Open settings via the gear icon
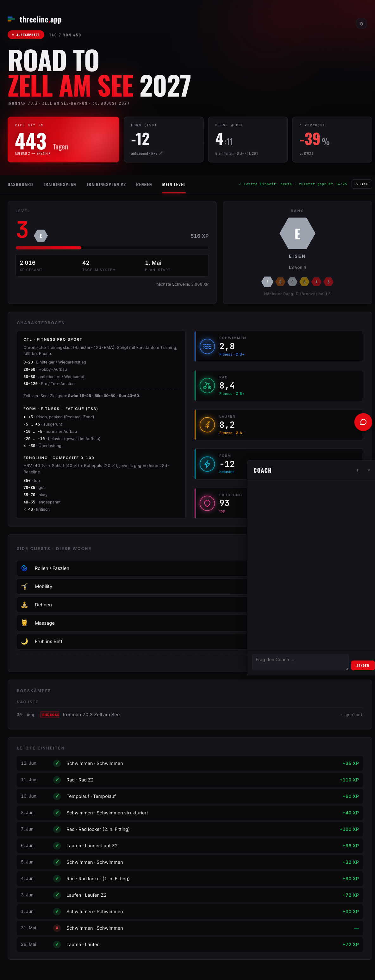Screen dimensions: 375x980 [361, 23]
